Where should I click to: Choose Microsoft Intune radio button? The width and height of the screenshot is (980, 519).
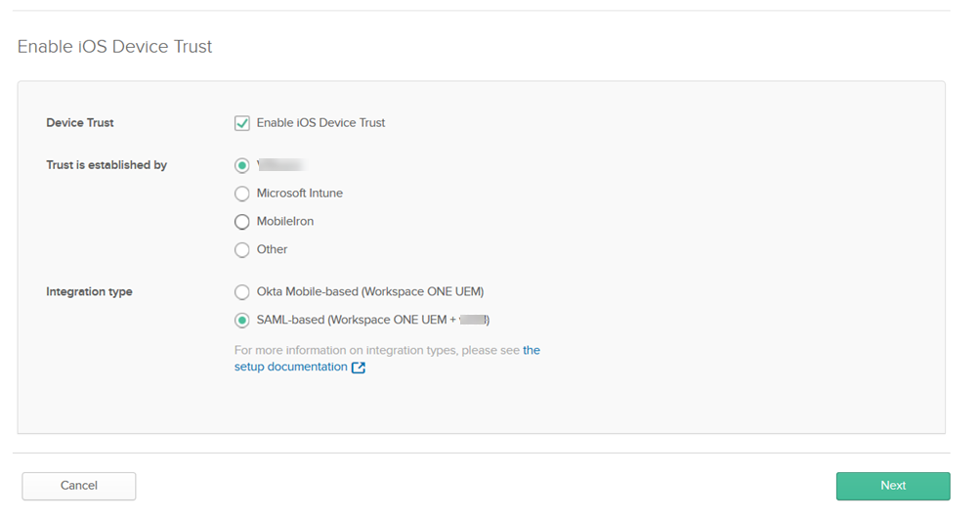click(x=242, y=194)
